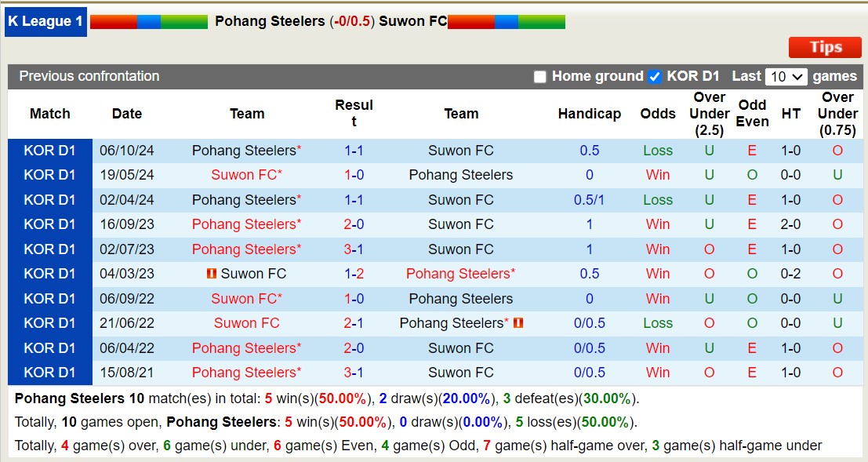Click the Win odds on the 02/07/23 row
The width and height of the screenshot is (868, 462).
(x=657, y=249)
